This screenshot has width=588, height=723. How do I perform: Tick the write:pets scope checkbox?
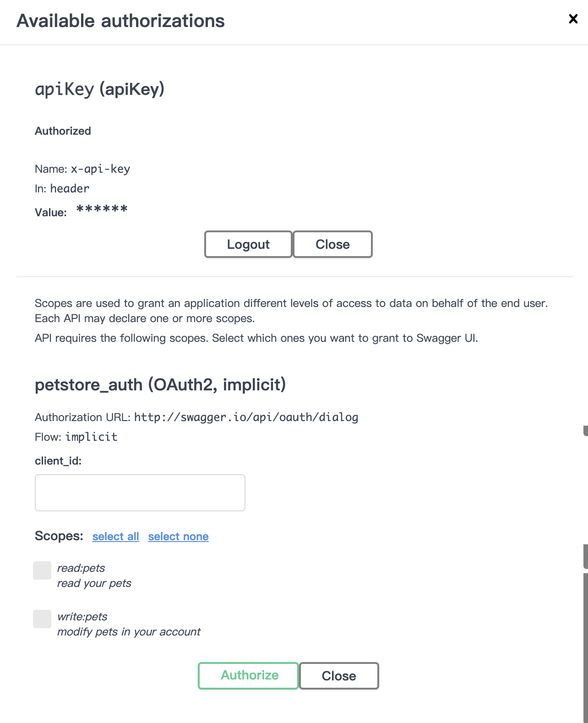coord(42,619)
